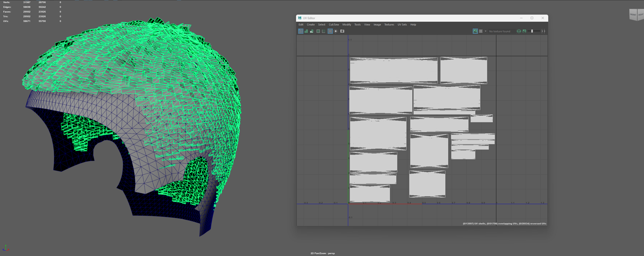Click the 'Verts:' heads-up display label

[6, 2]
